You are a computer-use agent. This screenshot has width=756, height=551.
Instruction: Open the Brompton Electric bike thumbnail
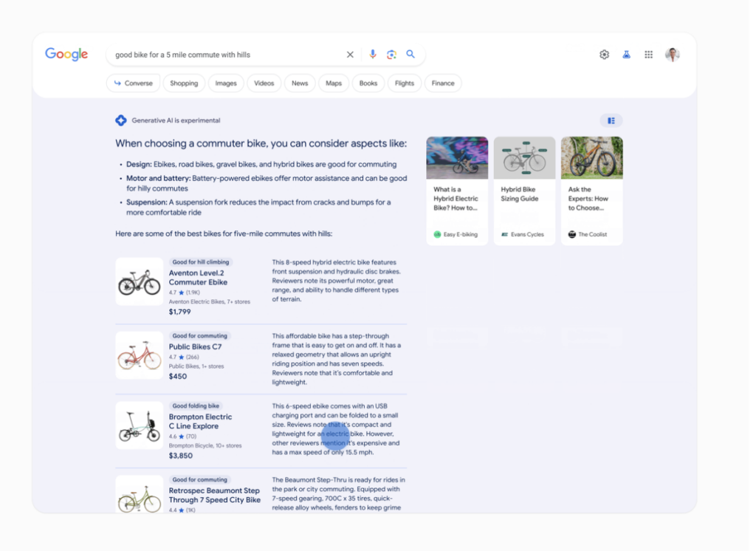tap(140, 425)
